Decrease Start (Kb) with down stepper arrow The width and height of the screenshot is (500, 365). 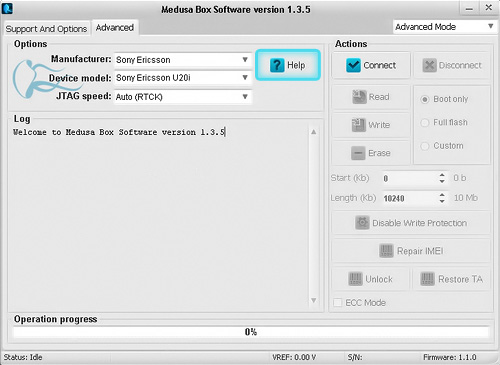click(442, 182)
